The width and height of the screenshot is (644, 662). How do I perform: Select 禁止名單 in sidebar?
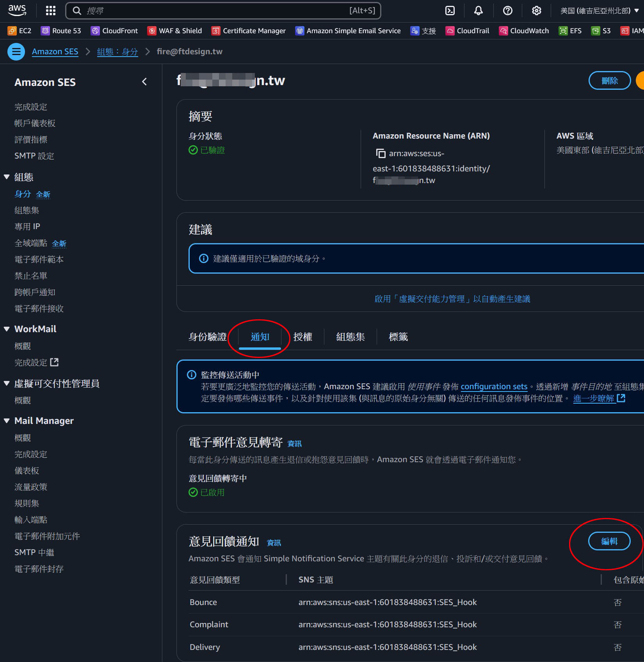[x=31, y=276]
